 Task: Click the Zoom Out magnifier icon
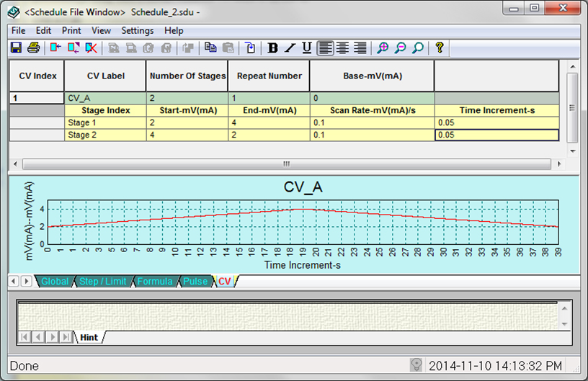pos(400,48)
